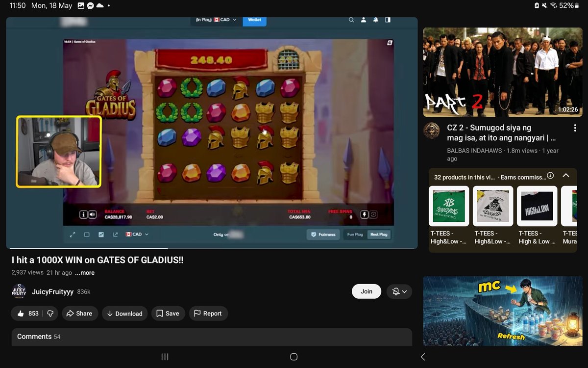
Task: Seek using the video progress bar
Action: 212,248
